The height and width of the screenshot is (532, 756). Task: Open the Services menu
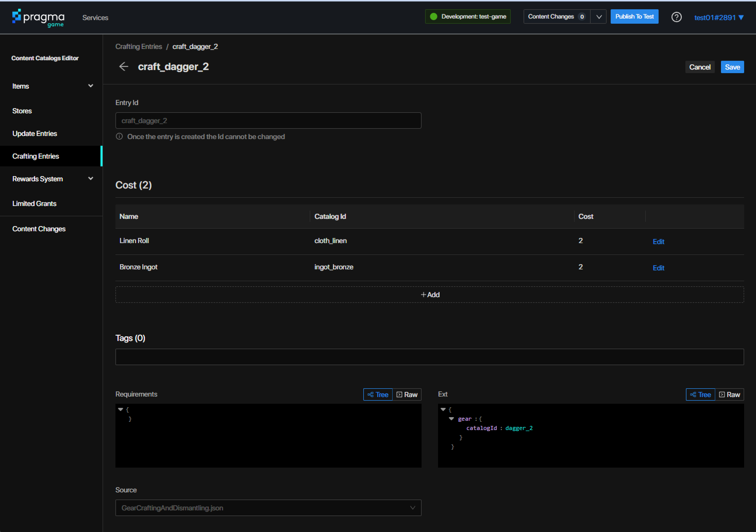[x=95, y=18]
